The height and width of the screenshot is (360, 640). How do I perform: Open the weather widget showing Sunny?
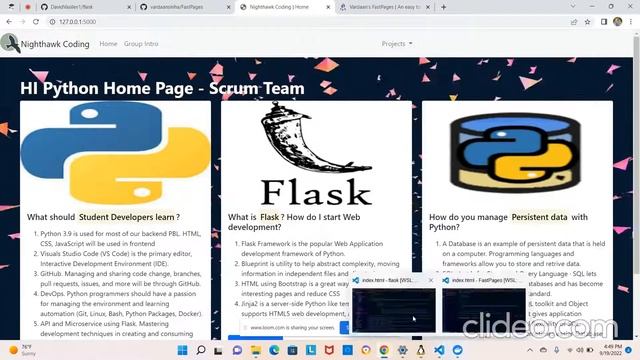pos(22,350)
